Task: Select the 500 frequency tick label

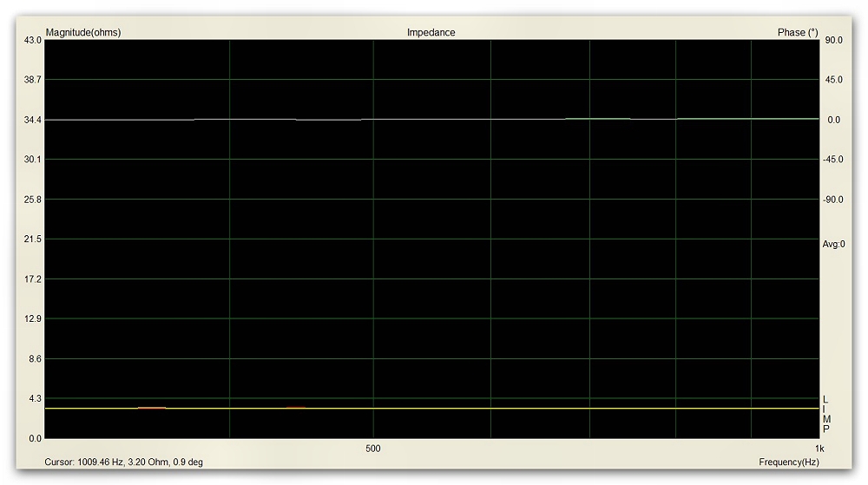Action: coord(373,449)
